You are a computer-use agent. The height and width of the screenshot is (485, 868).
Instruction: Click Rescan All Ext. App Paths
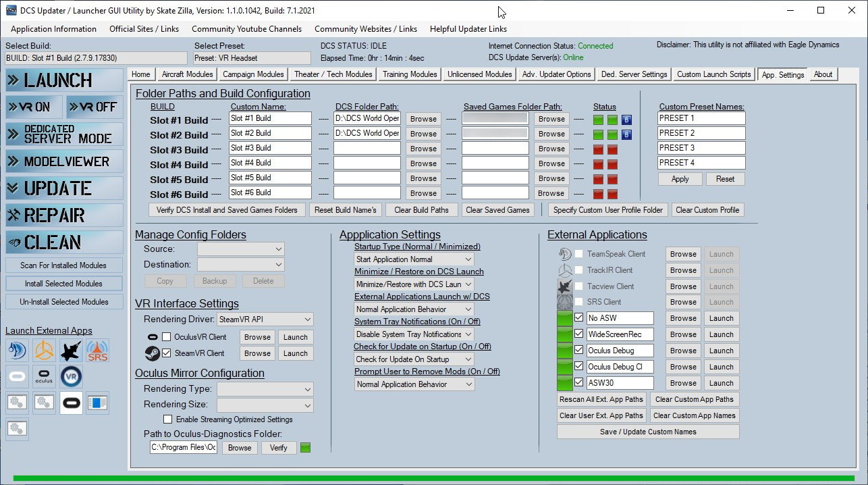pos(601,399)
